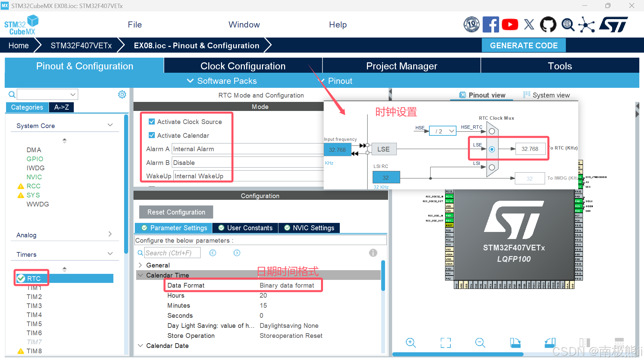Open the HSE /2 divider dropdown
The image size is (644, 362).
(x=443, y=131)
